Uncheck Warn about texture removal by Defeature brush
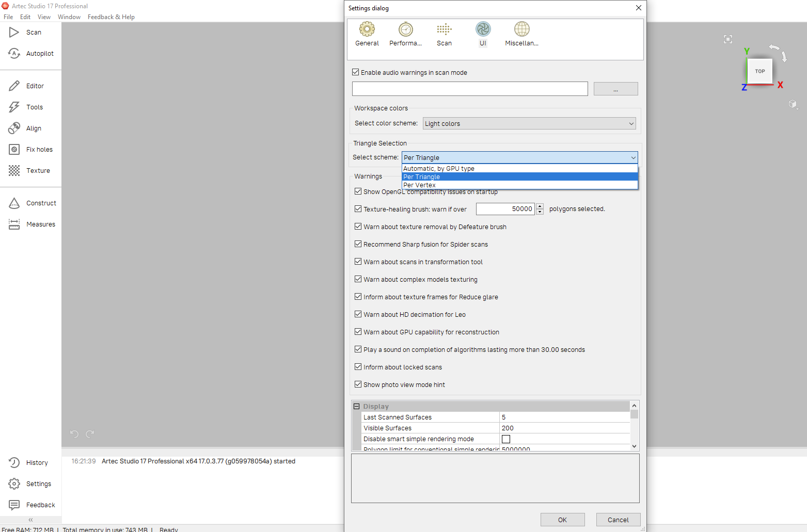Image resolution: width=807 pixels, height=532 pixels. (358, 227)
